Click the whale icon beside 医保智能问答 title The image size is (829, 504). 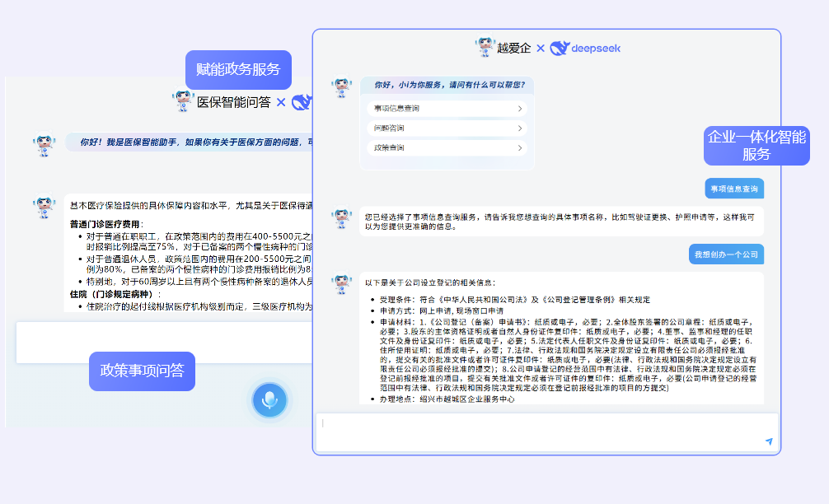tap(302, 102)
